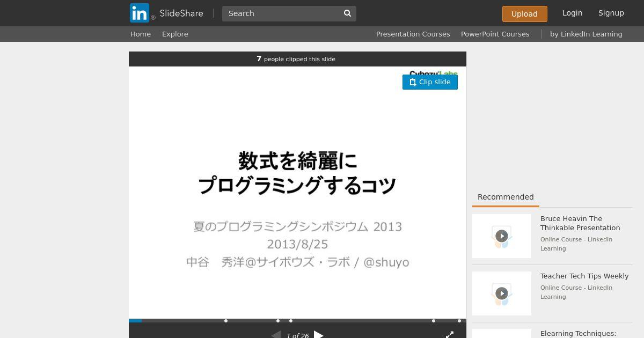Click the LinkedIn logo icon
The width and height of the screenshot is (644, 338).
click(140, 13)
